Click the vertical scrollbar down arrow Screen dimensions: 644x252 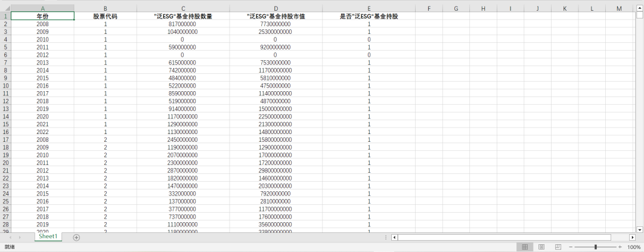640,229
